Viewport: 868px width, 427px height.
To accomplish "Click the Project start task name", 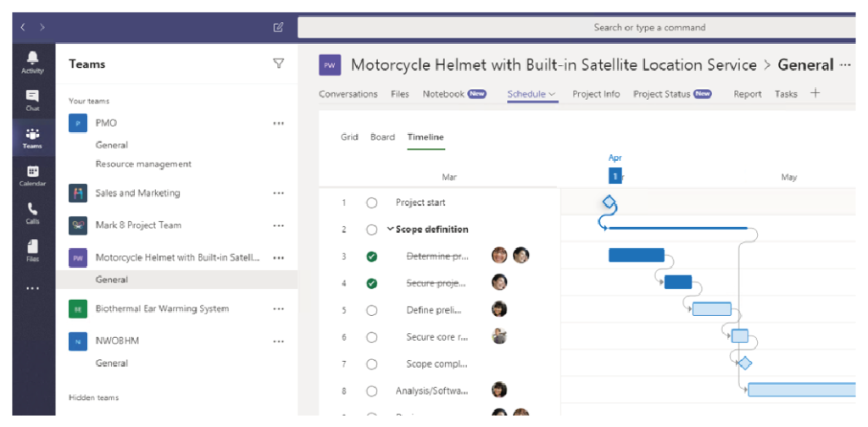I will click(420, 203).
